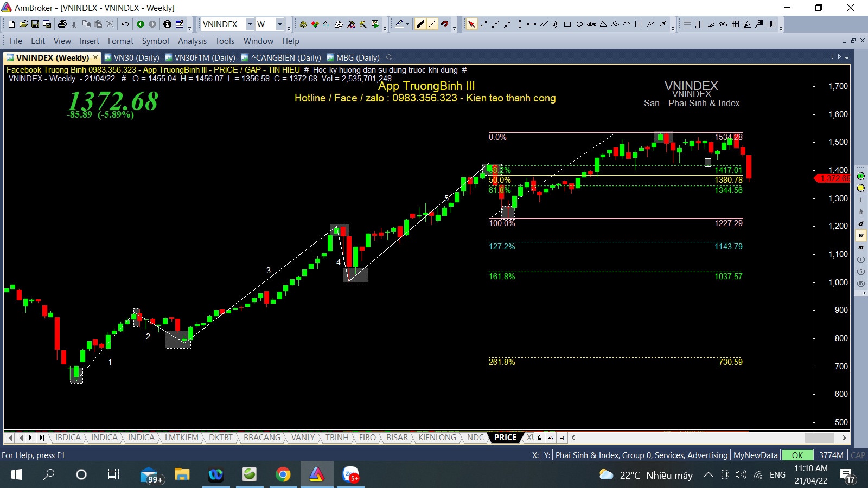Select the abc text tool
This screenshot has width=868, height=488.
click(591, 24)
